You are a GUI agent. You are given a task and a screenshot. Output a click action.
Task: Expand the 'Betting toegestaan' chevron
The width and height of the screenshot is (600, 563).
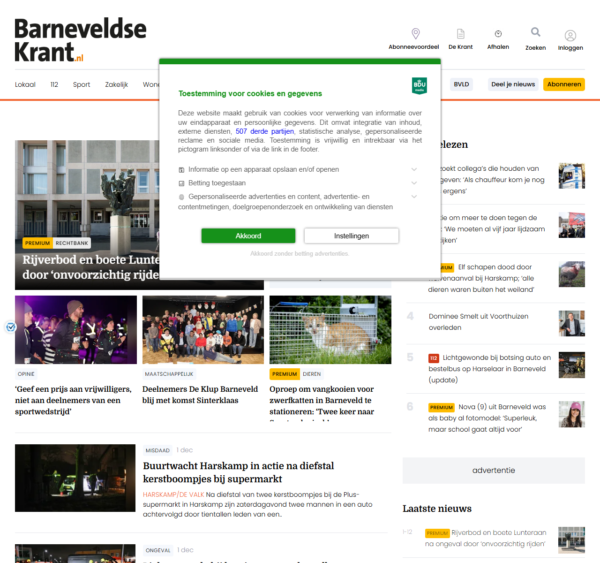[x=414, y=183]
